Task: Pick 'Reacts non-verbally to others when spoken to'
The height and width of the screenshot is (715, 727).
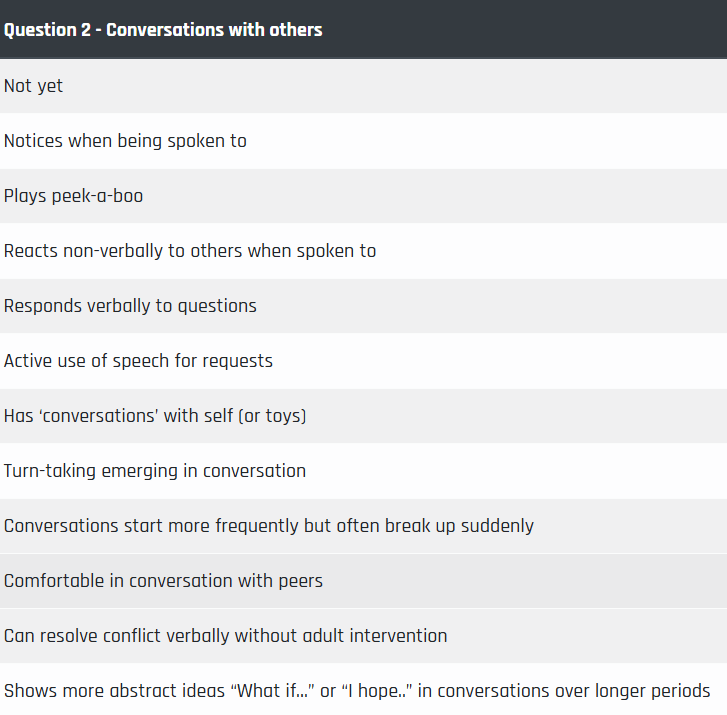Action: pyautogui.click(x=364, y=251)
